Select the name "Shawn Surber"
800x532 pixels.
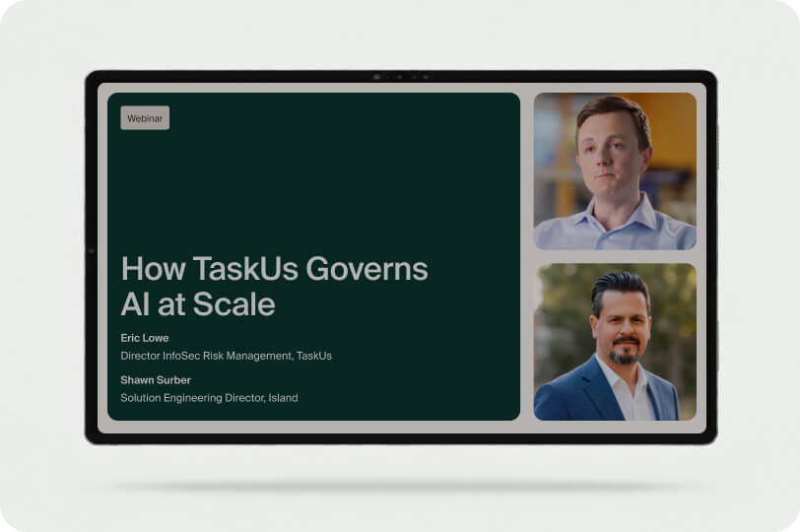(x=156, y=380)
